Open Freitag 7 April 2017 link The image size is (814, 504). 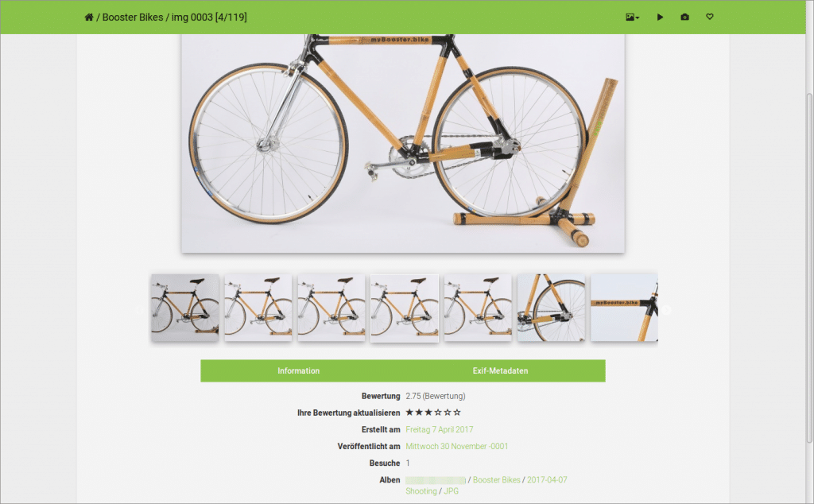pyautogui.click(x=439, y=429)
